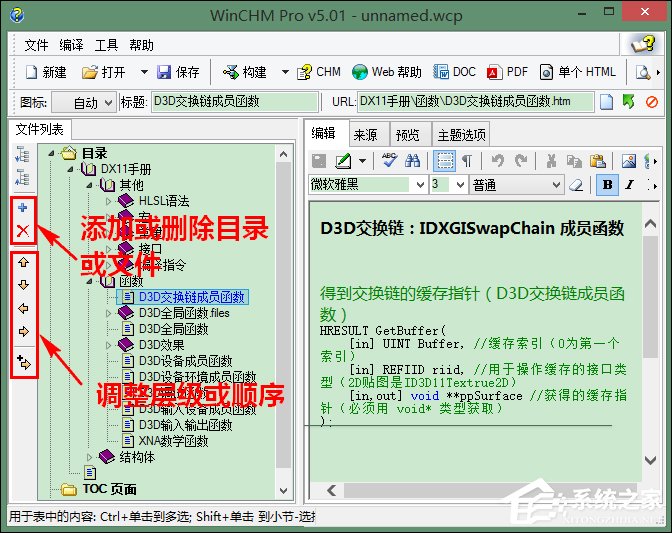Expand the D3D全局函数.files node

tap(108, 314)
